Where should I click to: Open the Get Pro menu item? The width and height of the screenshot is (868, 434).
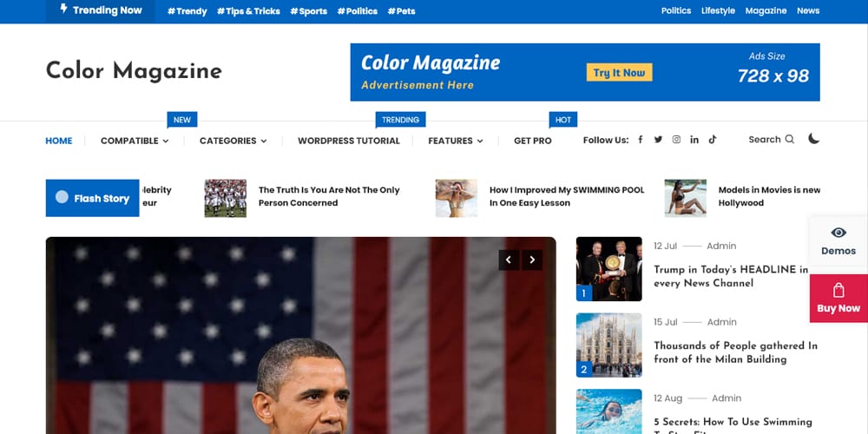tap(533, 141)
